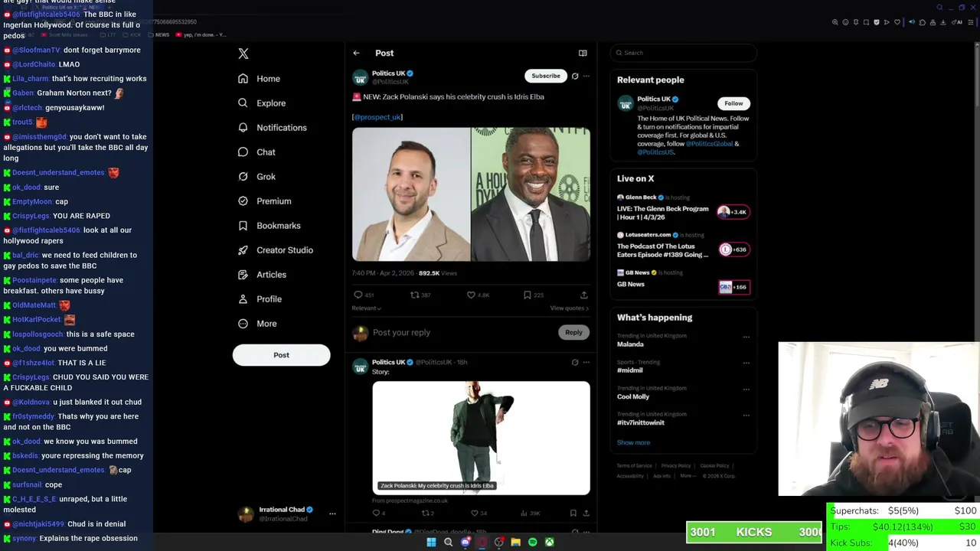Open three-dot menu on Story reply

586,362
